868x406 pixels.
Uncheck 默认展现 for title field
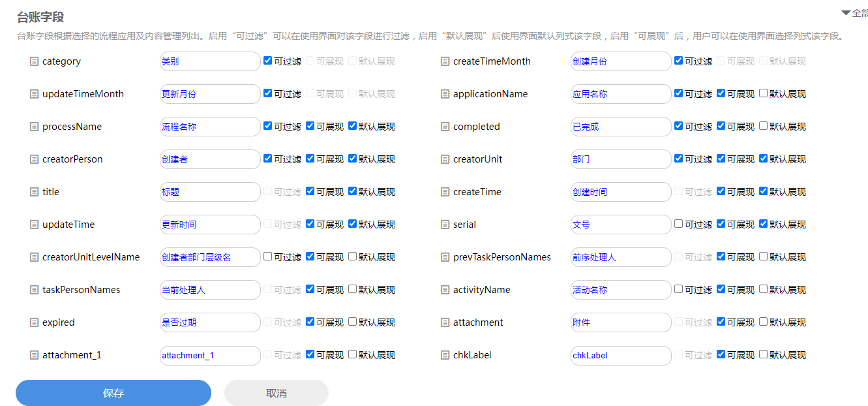click(x=353, y=191)
